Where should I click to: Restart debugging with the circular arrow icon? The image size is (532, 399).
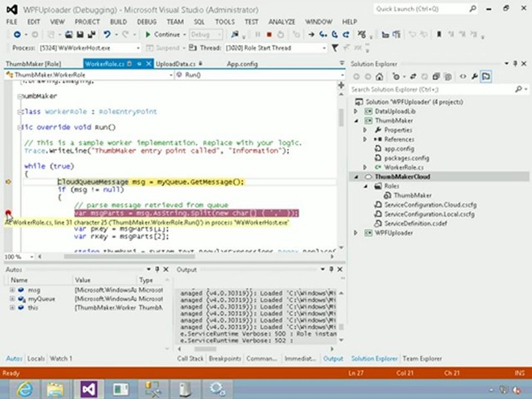[x=280, y=34]
